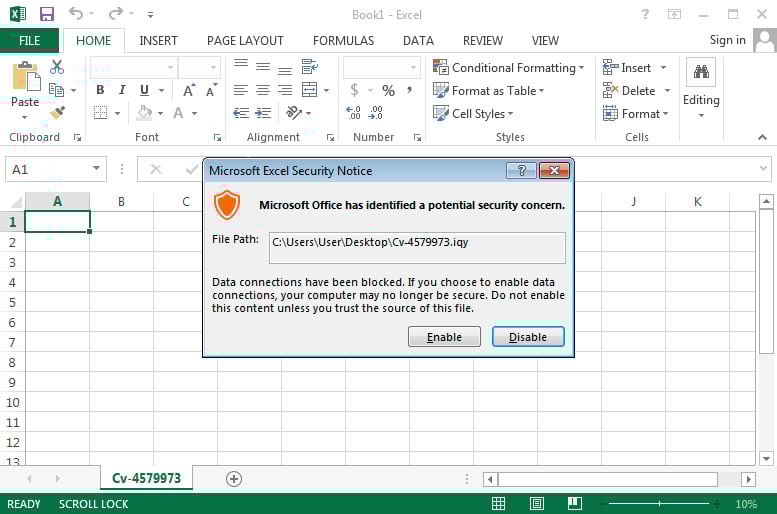Select the Format Painter brush icon
The height and width of the screenshot is (514, 777).
pos(57,113)
